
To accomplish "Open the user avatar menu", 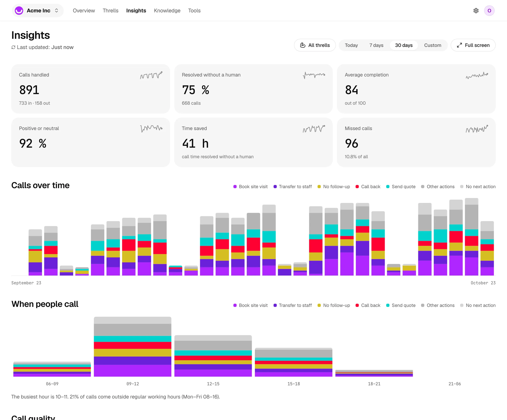I will tap(489, 11).
